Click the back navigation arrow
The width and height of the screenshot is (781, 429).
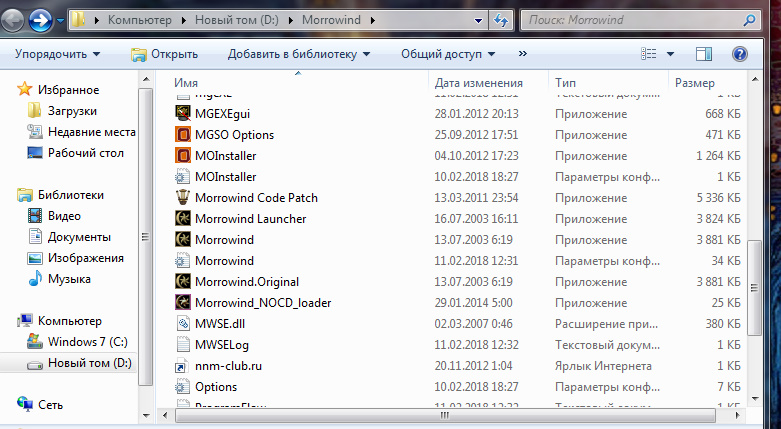(12, 21)
